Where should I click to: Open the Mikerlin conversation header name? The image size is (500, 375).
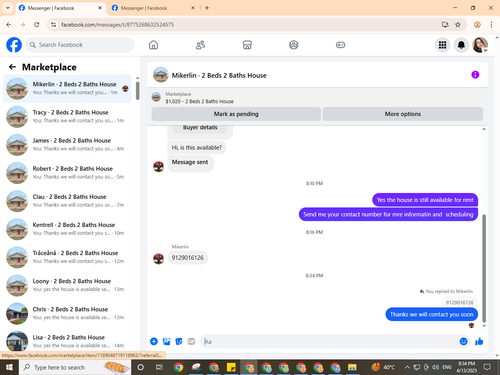click(219, 75)
